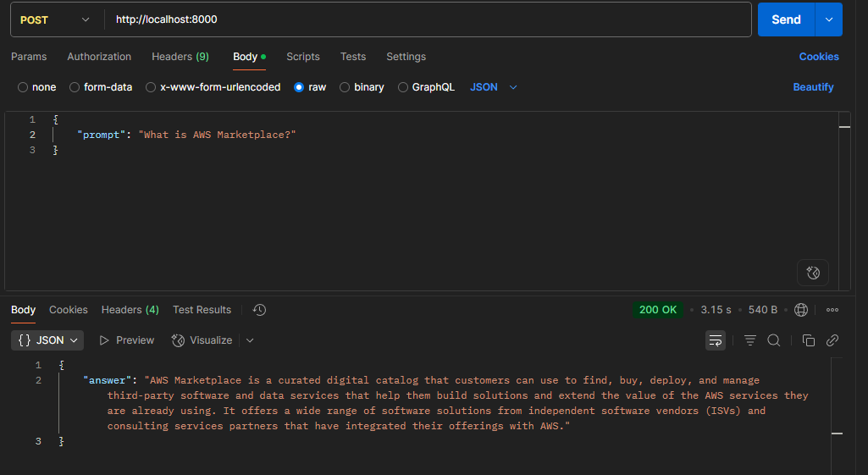The width and height of the screenshot is (868, 475).
Task: Open the Cookies link near Send
Action: [819, 57]
